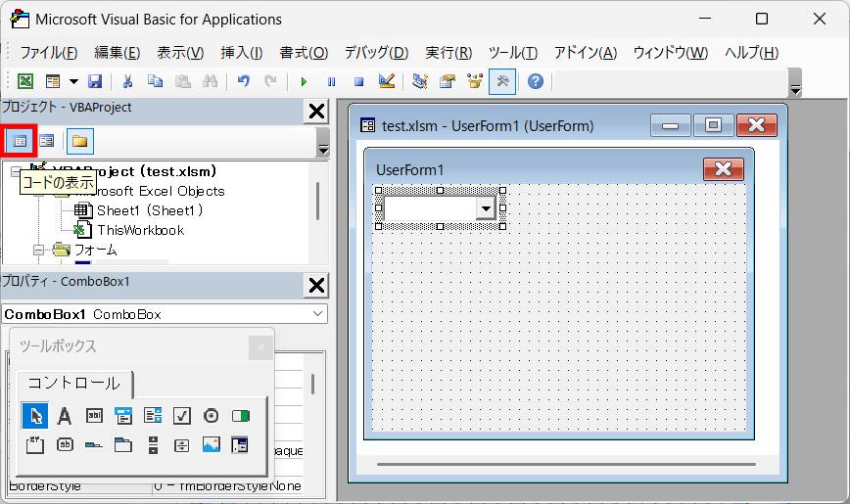Open Properties Window toolbar icon
The image size is (850, 504).
click(448, 82)
